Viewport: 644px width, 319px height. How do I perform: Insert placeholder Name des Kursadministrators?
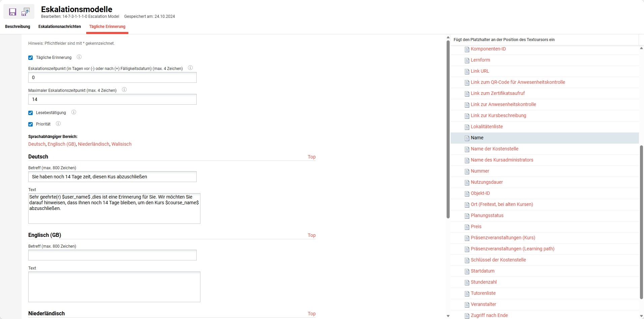[502, 160]
